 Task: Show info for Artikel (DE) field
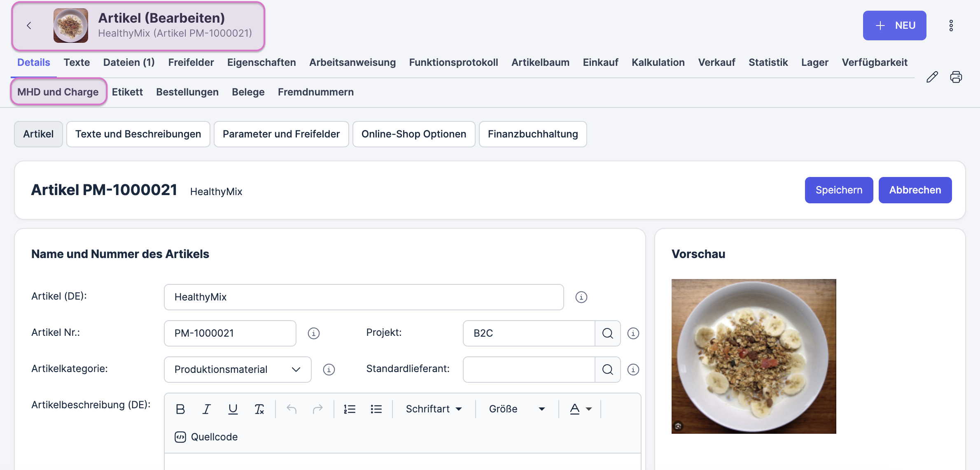click(581, 297)
